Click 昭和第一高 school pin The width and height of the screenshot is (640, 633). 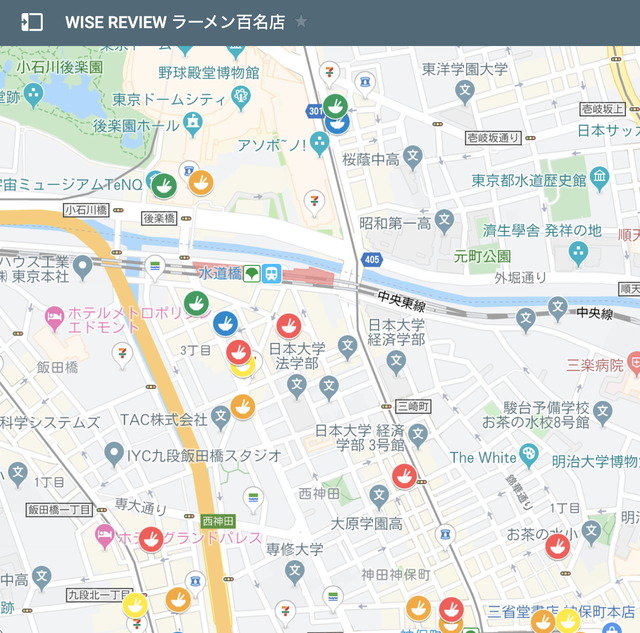coord(444,222)
